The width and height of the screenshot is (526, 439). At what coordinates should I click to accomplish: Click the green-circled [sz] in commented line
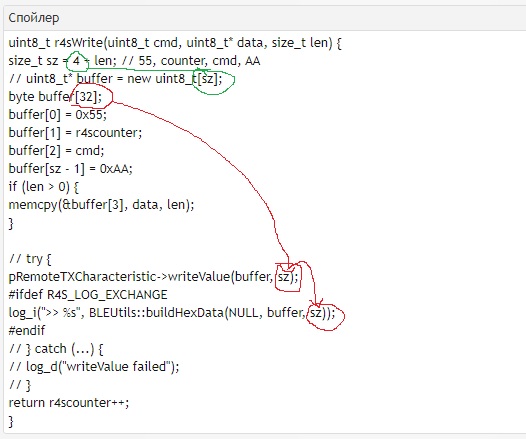(x=207, y=79)
